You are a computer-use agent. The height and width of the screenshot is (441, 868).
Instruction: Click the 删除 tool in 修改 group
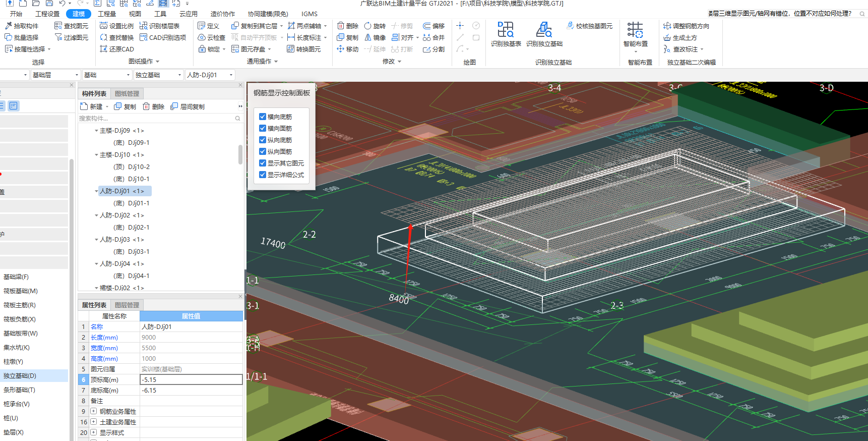[347, 26]
